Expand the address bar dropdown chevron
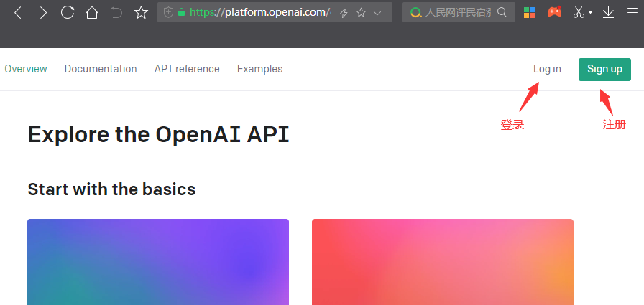Viewport: 644px width, 305px height. [378, 13]
